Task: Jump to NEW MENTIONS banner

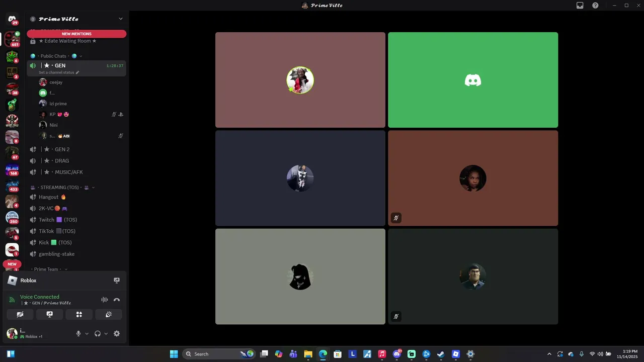Action: tap(76, 34)
